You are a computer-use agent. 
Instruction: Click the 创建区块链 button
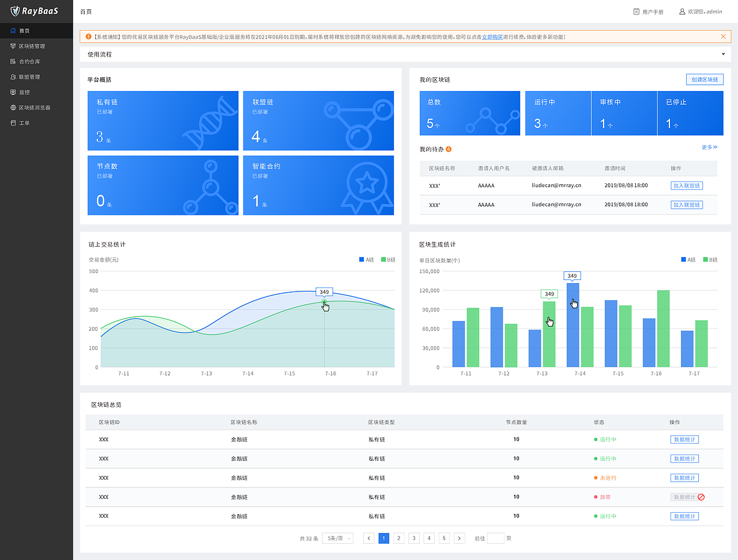[705, 80]
